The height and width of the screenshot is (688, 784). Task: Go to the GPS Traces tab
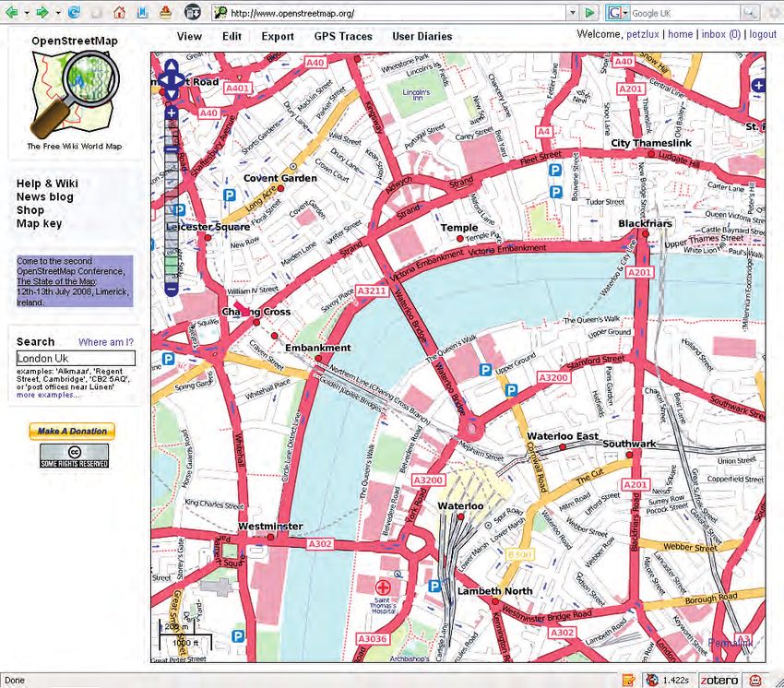[343, 37]
